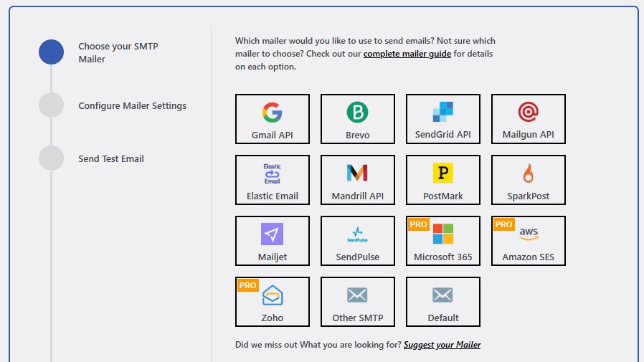Click the PRO badge on Zoho

(247, 285)
